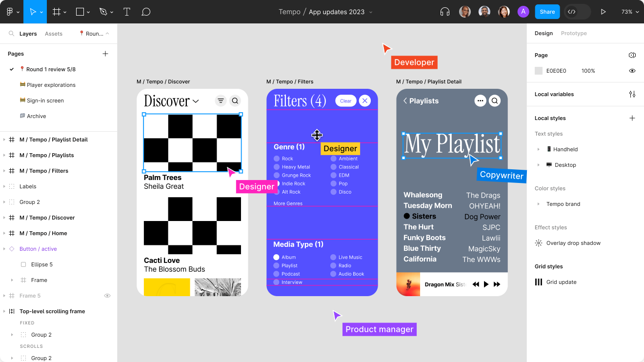The height and width of the screenshot is (362, 644).
Task: Open the 73% zoom dropdown
Action: 630,12
